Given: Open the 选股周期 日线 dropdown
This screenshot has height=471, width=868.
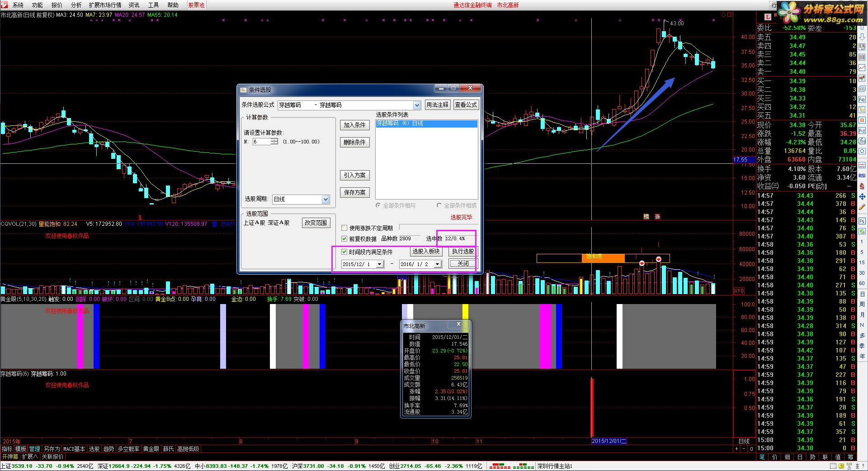Looking at the screenshot, I should coord(325,200).
